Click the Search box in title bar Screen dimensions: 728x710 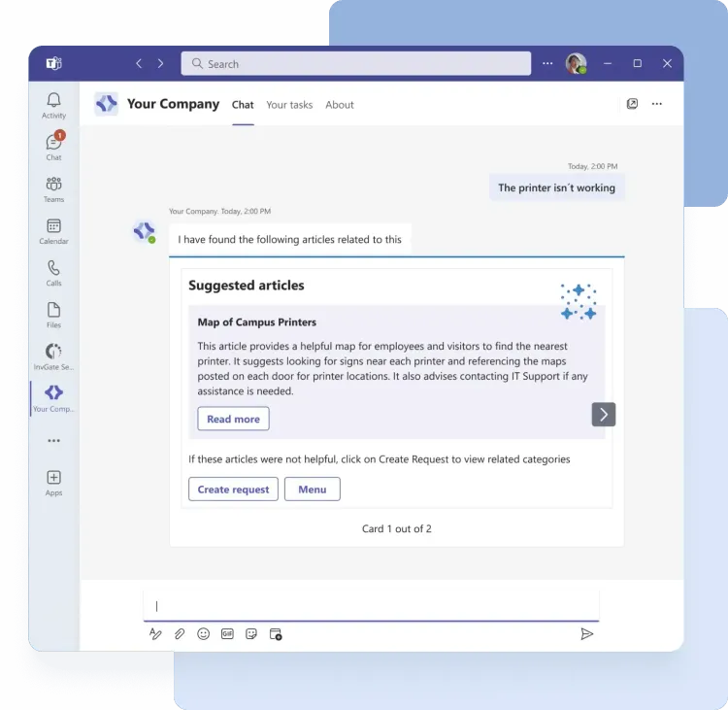pyautogui.click(x=355, y=64)
